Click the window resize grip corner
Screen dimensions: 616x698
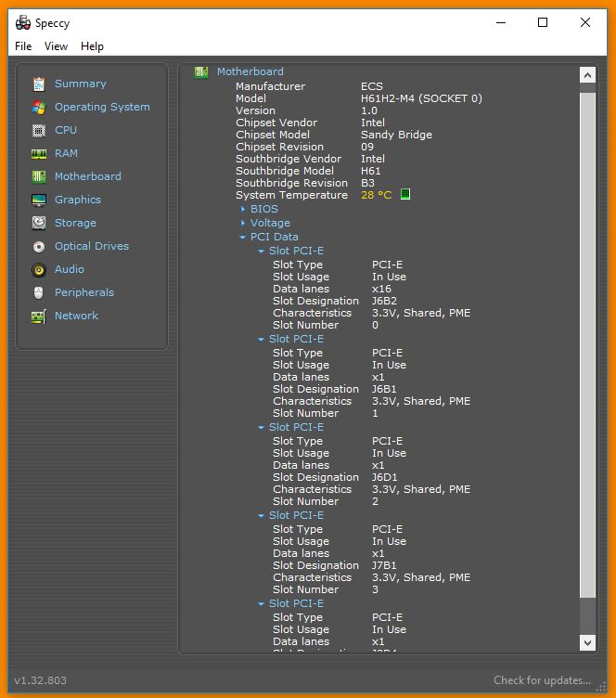pos(601,687)
